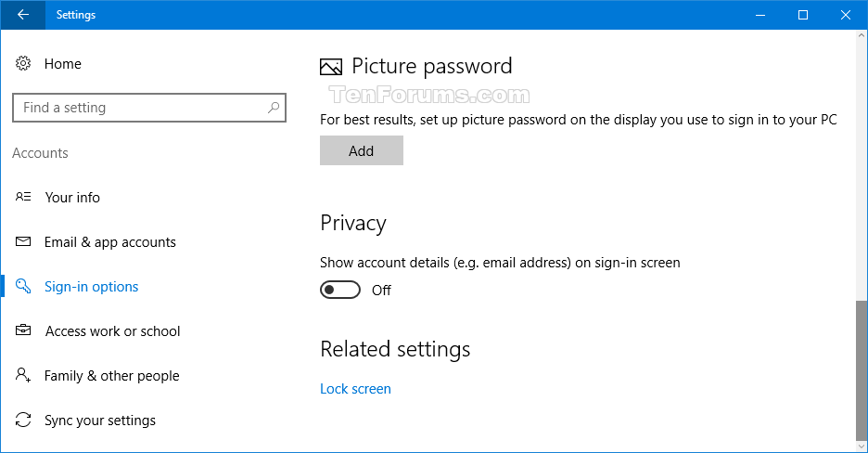Click the Related settings heading
The height and width of the screenshot is (453, 868).
pyautogui.click(x=395, y=349)
